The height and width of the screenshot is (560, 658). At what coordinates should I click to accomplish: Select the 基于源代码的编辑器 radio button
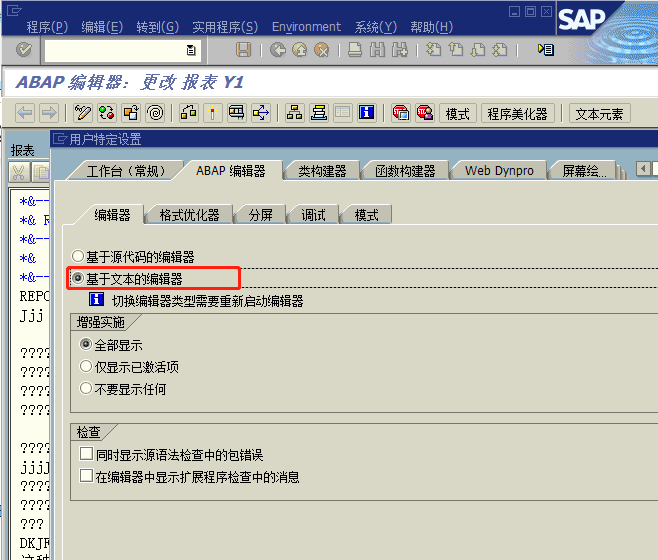point(78,256)
